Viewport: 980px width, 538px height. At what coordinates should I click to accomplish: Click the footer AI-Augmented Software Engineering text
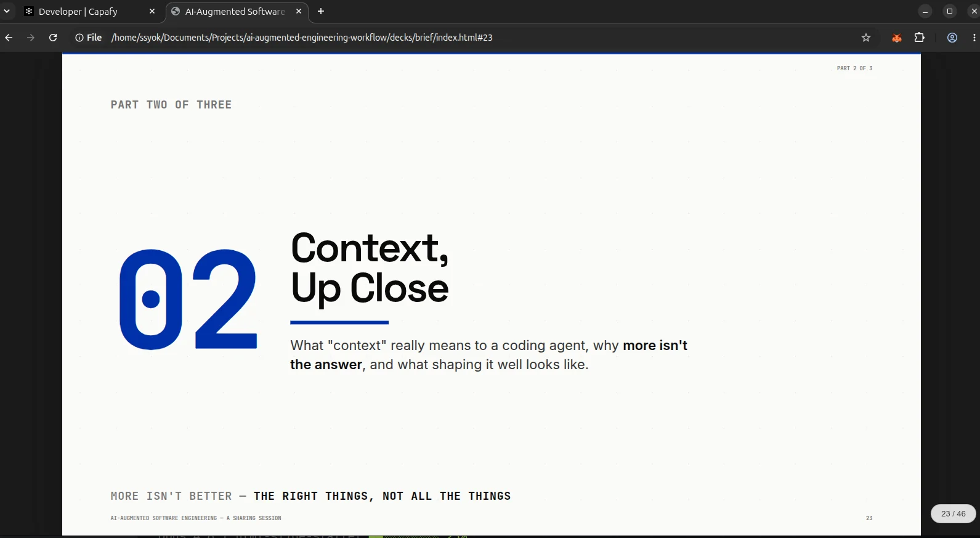(x=196, y=518)
